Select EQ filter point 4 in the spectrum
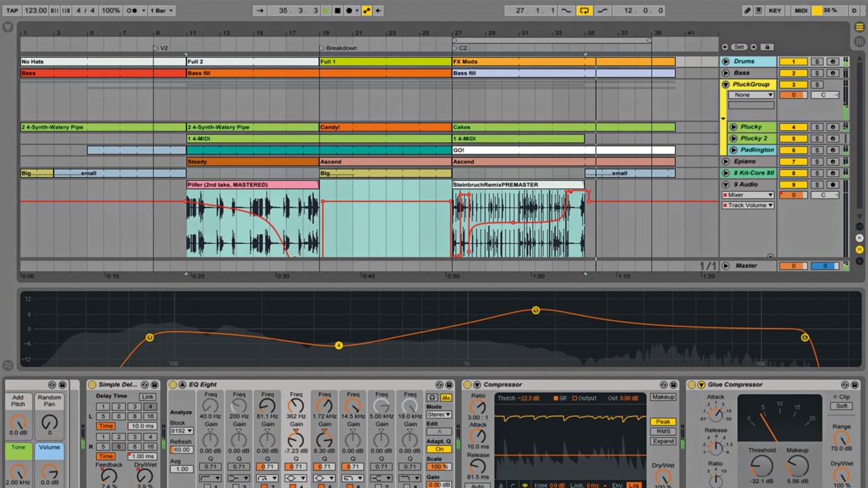This screenshot has height=488, width=868. coord(339,346)
